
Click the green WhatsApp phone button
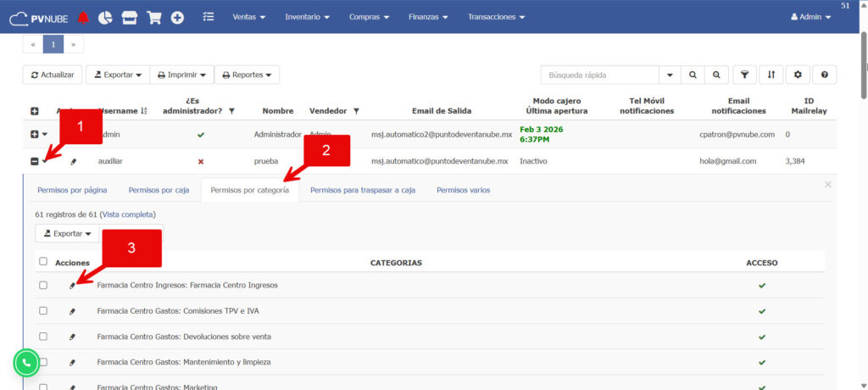(27, 363)
